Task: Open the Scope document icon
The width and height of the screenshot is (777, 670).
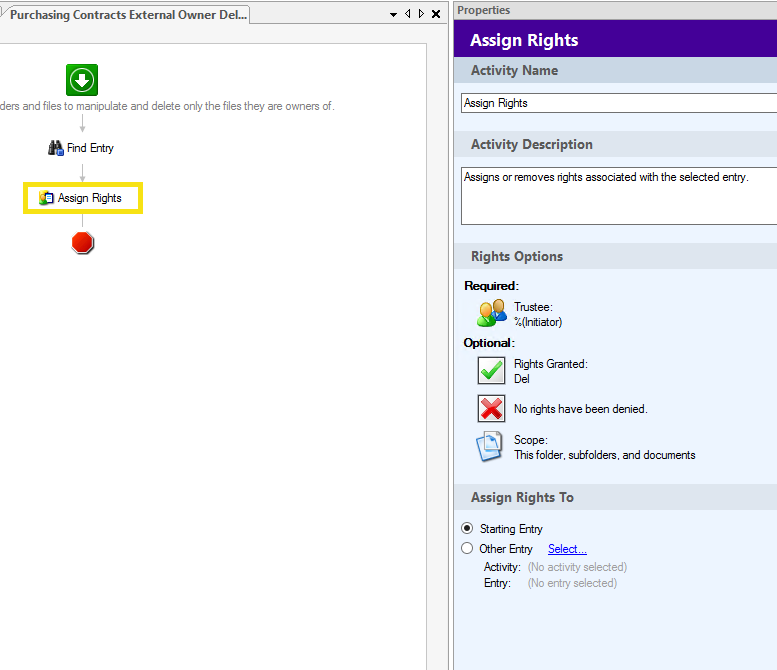Action: 490,447
